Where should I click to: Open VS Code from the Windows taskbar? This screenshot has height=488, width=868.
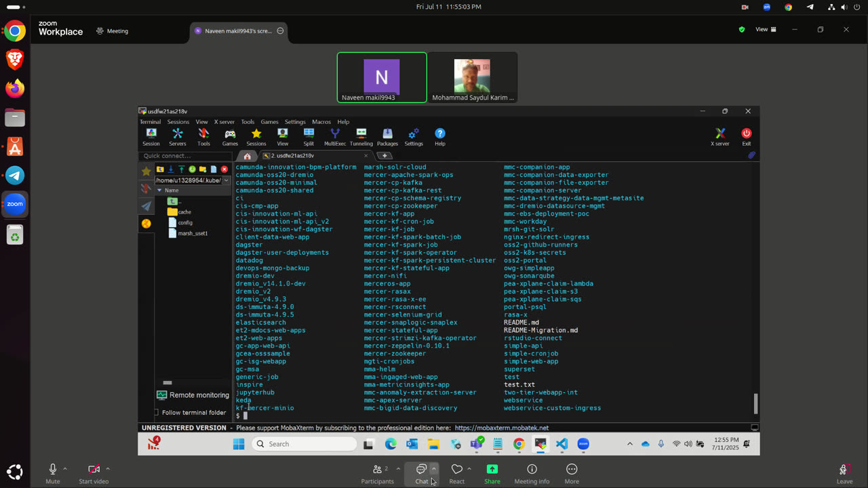(561, 444)
